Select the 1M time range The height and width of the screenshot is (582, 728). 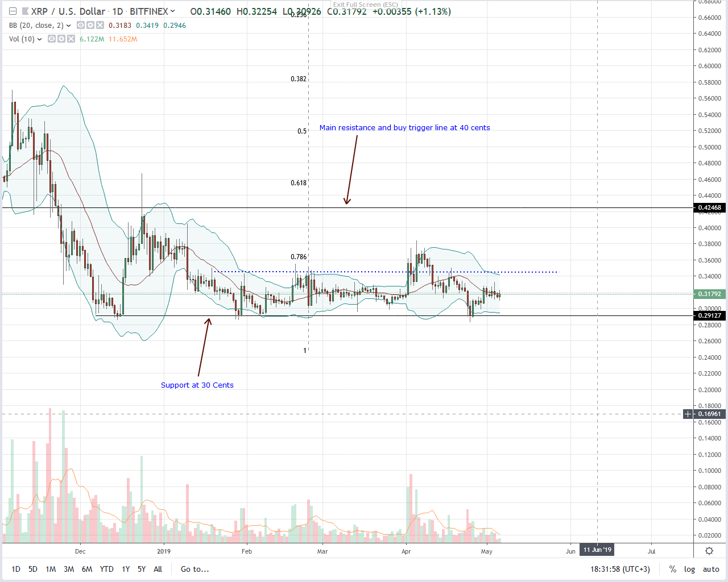click(x=51, y=569)
